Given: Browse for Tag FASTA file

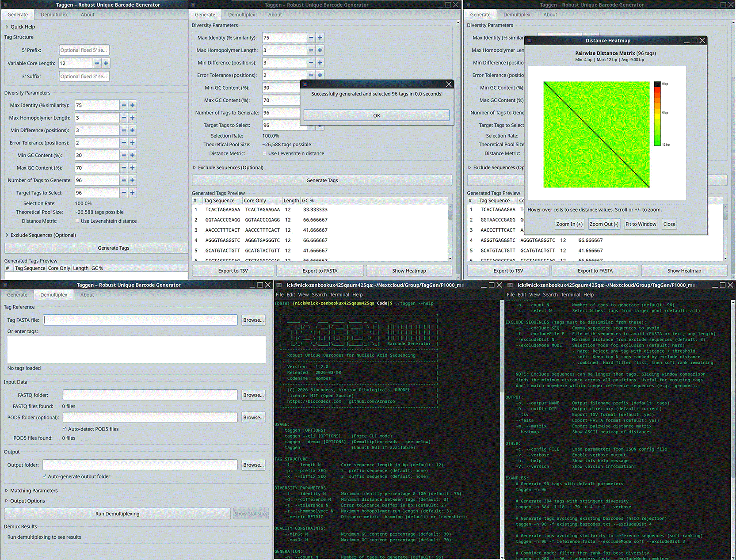Looking at the screenshot, I should [253, 320].
